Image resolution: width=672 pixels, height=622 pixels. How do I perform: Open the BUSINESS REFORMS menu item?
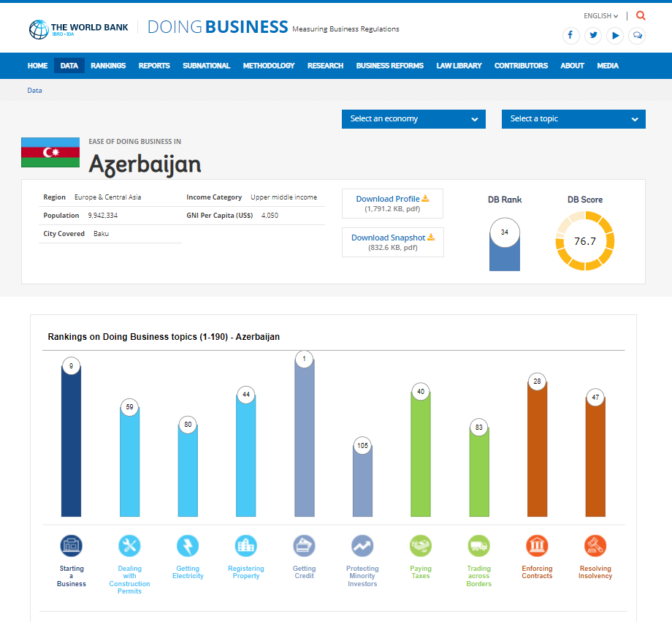tap(389, 66)
